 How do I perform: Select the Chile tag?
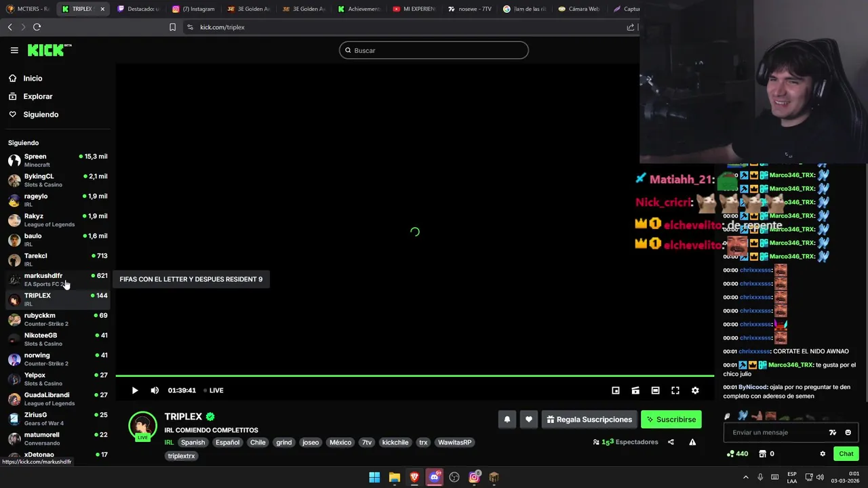coord(258,443)
